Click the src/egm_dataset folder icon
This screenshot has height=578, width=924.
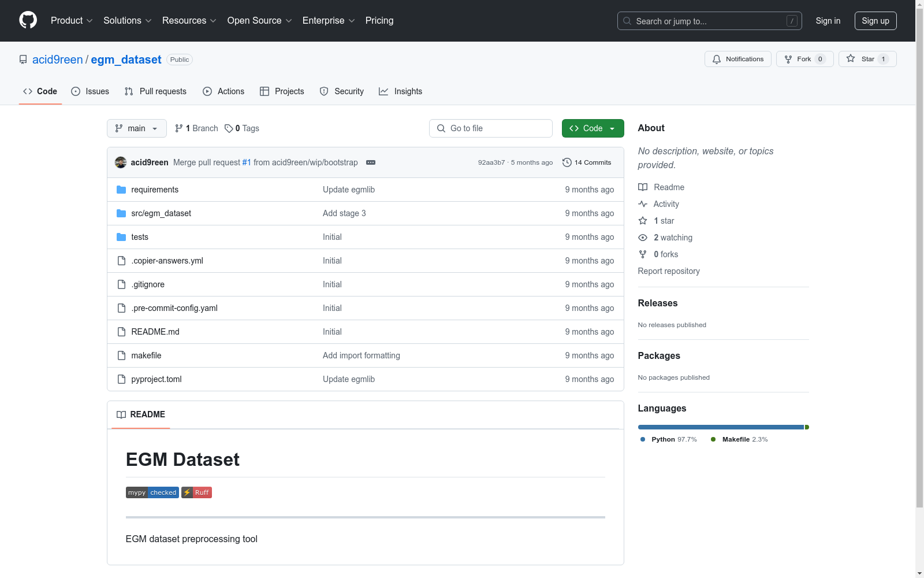(121, 213)
